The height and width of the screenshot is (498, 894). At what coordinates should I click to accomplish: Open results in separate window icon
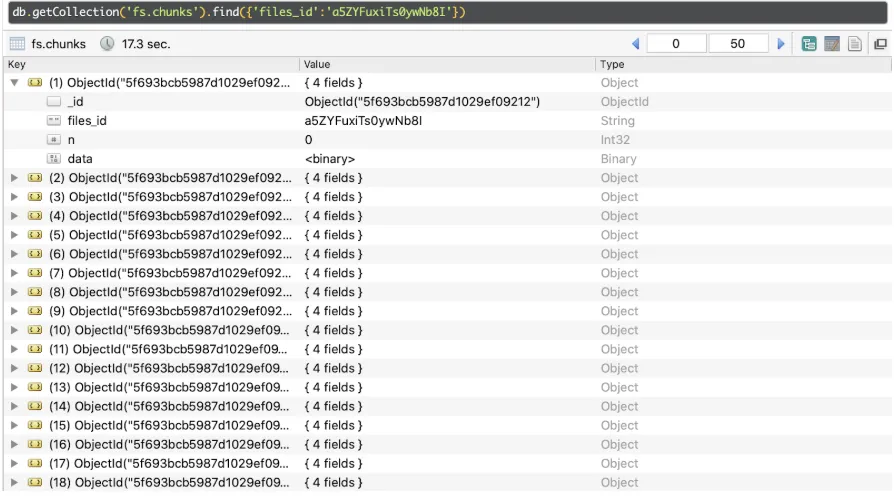(x=880, y=44)
